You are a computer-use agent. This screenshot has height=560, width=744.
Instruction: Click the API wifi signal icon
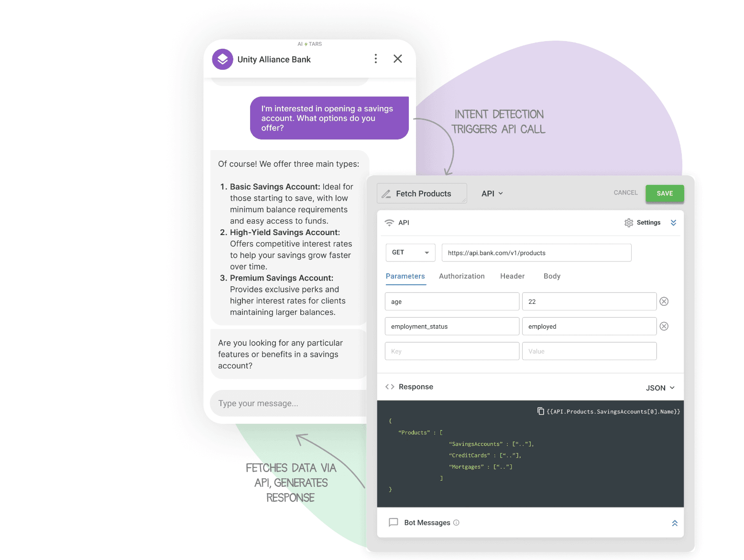point(389,223)
